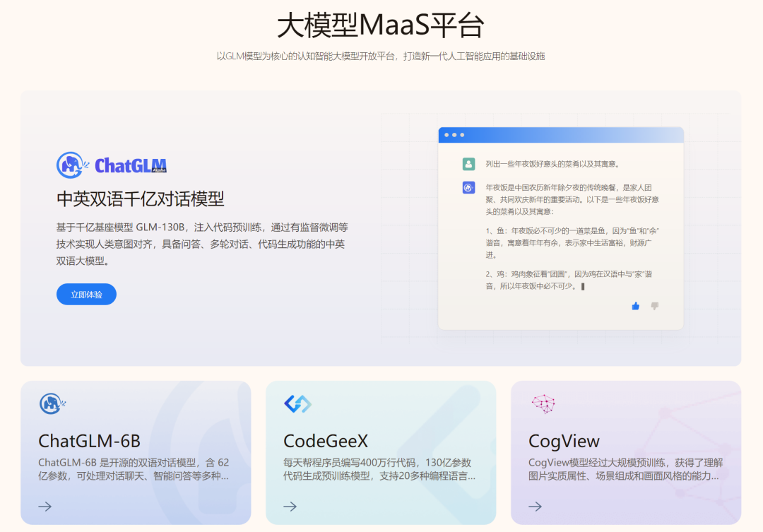Click the user question 列出一些年夜饭好意头的菜肴
This screenshot has width=763, height=532.
pos(552,164)
